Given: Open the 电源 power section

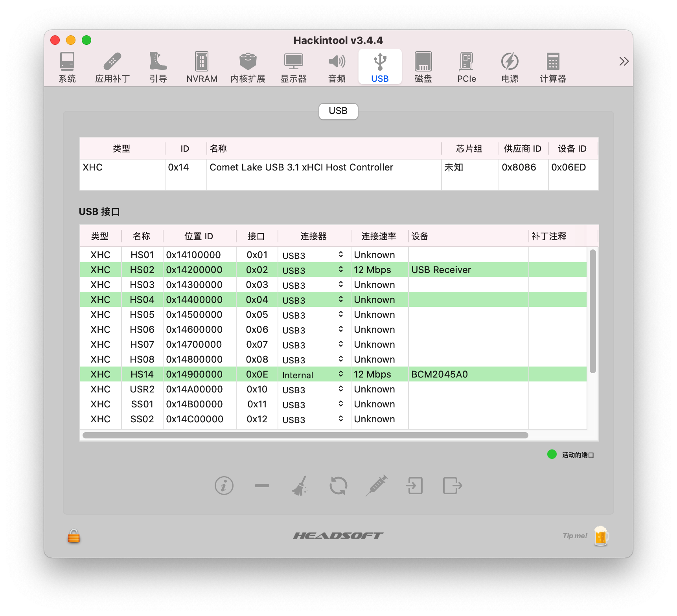Looking at the screenshot, I should pos(510,67).
